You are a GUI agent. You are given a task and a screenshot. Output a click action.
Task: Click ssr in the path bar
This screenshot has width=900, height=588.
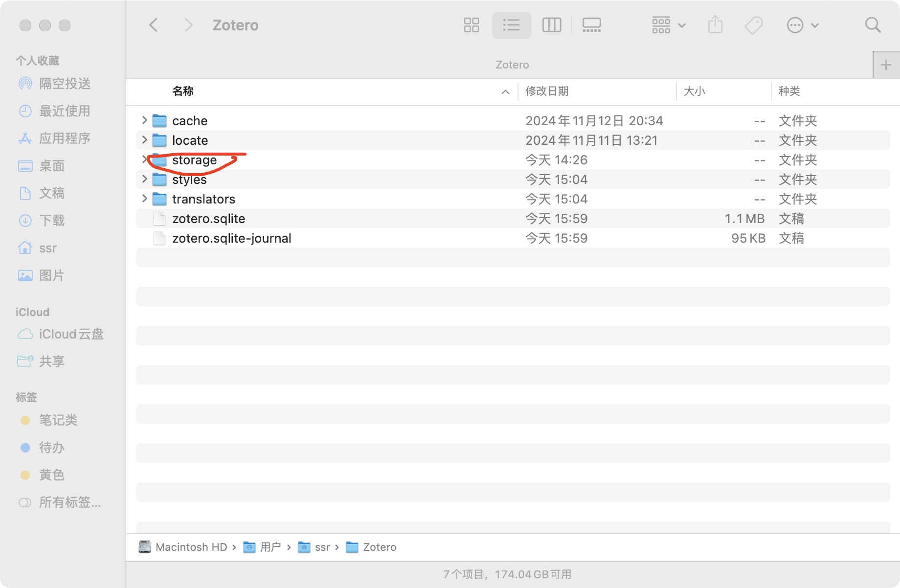[315, 547]
